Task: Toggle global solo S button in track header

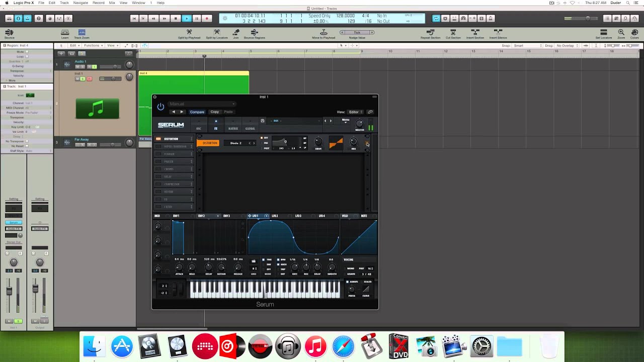Action: 82,53
